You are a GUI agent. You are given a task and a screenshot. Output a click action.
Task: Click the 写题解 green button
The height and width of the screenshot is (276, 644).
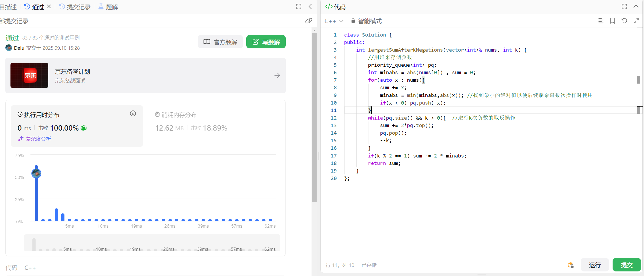[266, 42]
